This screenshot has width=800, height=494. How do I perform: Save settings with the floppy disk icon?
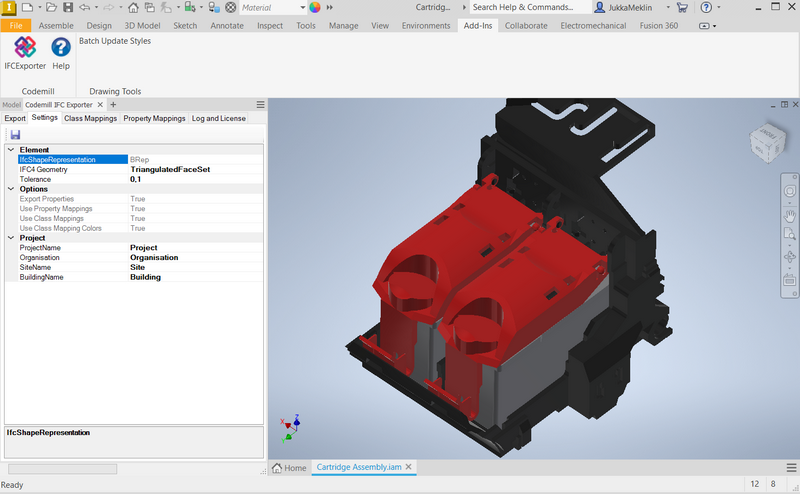coord(15,134)
